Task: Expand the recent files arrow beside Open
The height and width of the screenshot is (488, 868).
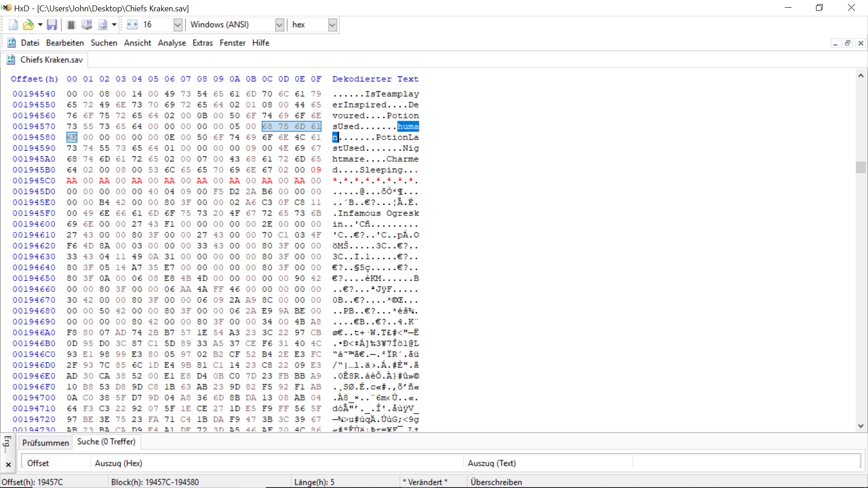Action: 40,25
